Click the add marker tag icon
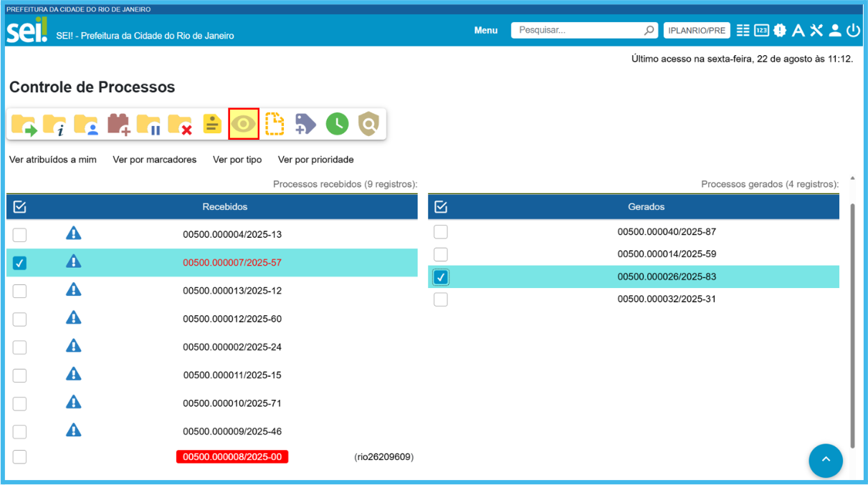Viewport: 868px width, 485px height. (305, 125)
